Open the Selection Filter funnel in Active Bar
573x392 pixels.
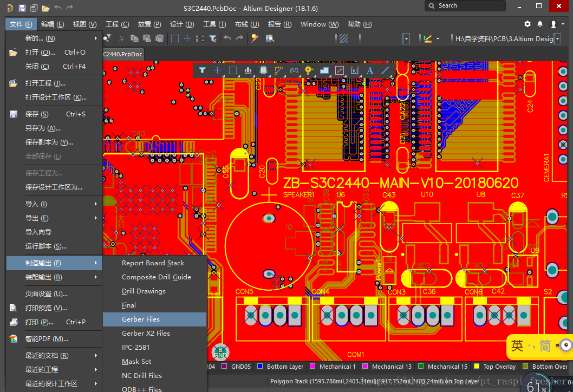(202, 70)
